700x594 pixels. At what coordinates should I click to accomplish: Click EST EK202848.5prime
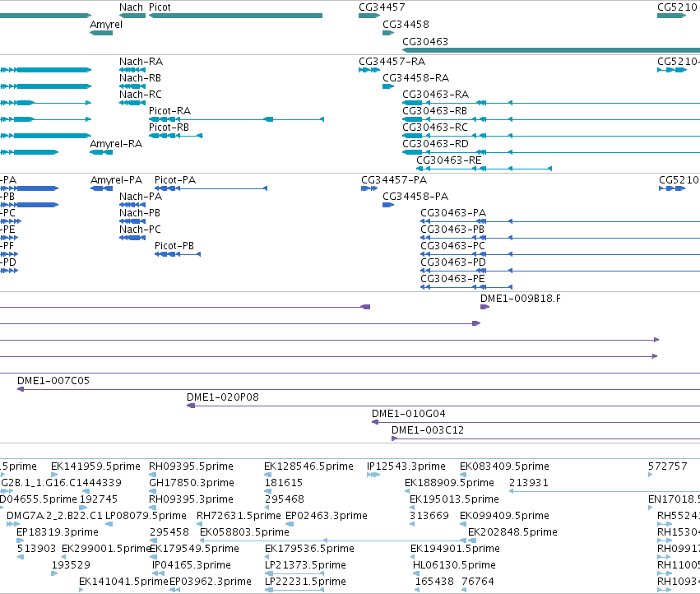[512, 532]
